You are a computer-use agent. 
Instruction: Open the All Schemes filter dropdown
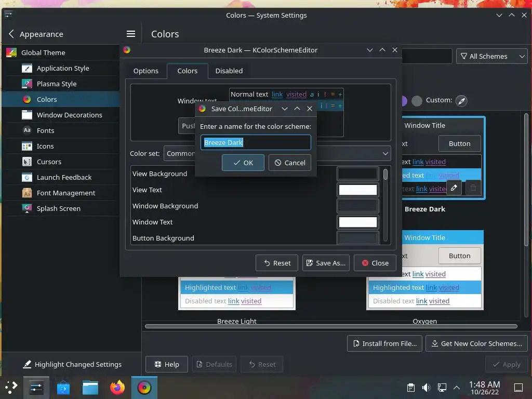492,56
